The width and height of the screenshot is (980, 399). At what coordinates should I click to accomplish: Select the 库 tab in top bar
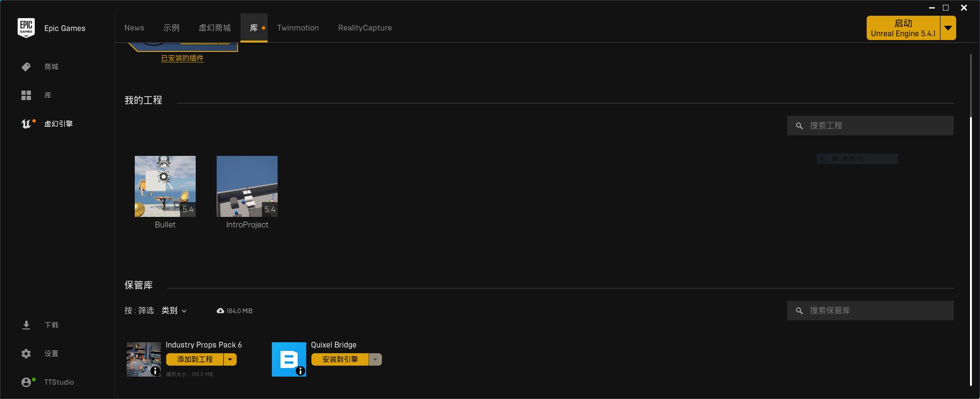point(254,28)
